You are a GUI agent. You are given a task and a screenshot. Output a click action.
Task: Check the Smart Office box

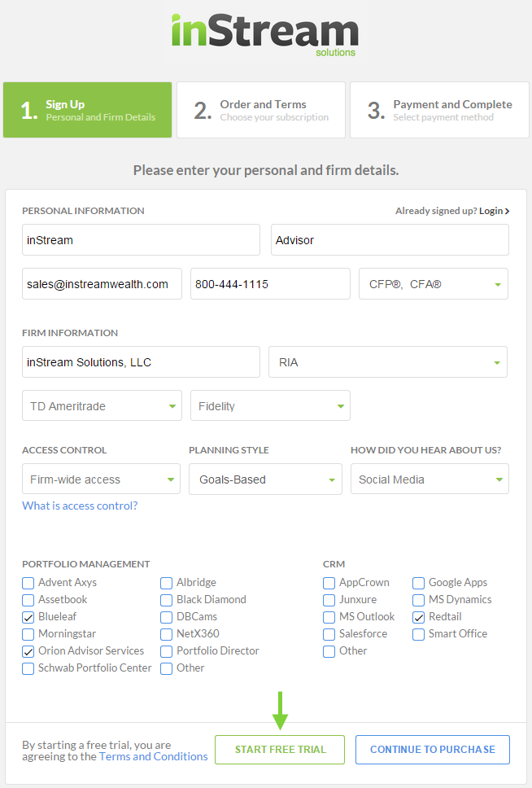(418, 634)
